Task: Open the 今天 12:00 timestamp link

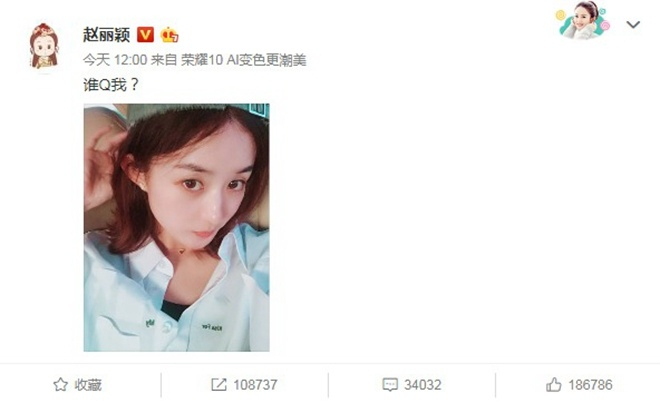Action: 115,60
